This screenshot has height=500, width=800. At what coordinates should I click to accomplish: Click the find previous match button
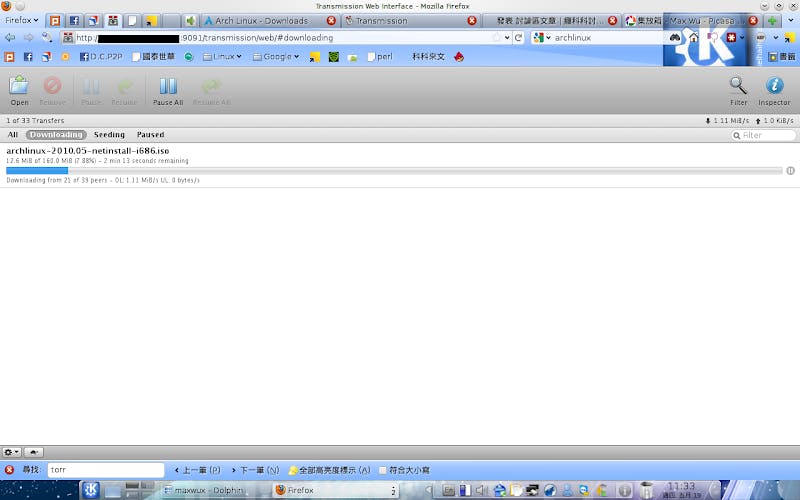coord(197,470)
